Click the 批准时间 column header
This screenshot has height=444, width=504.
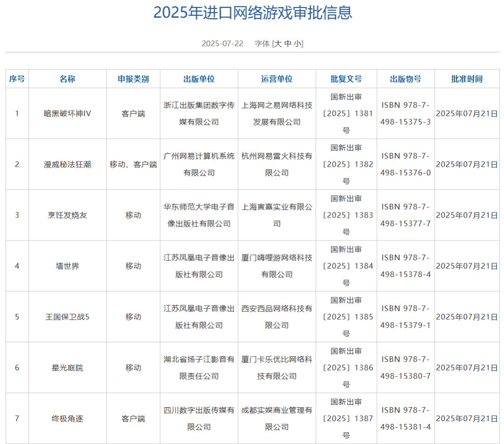coord(467,79)
